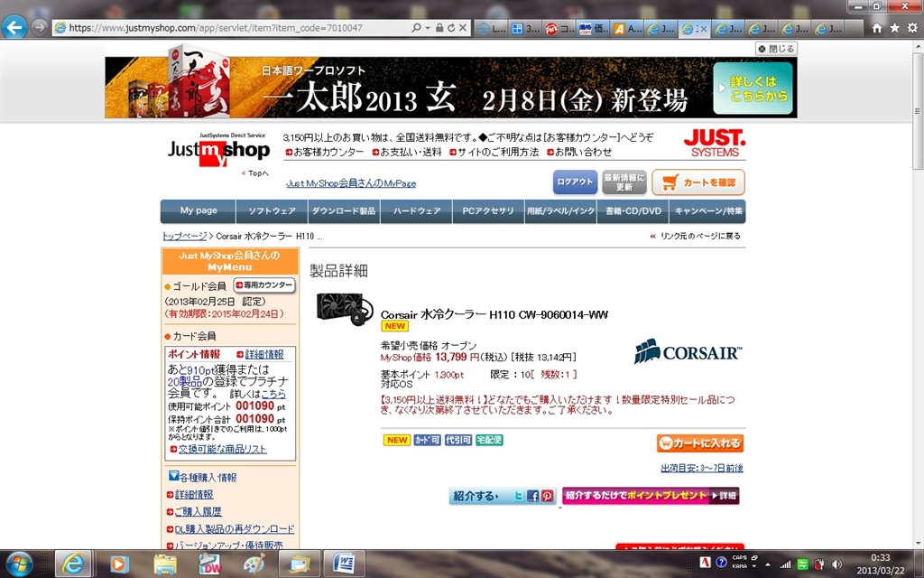Click the network signal tray icon
Screen dimensions: 924x578
tap(785, 564)
